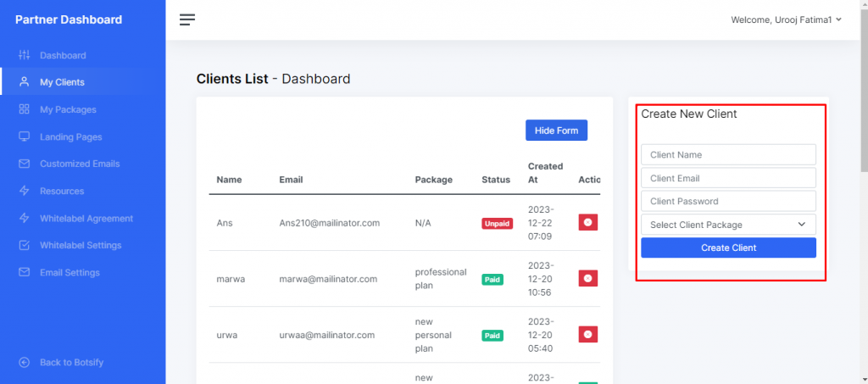Focus the Client Password field
This screenshot has height=384, width=868.
click(728, 201)
